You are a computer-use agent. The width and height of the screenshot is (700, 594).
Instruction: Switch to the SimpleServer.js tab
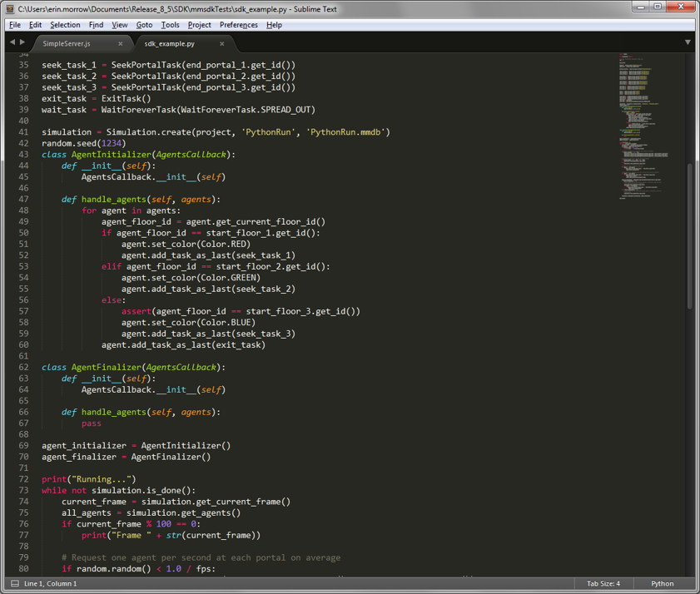67,43
